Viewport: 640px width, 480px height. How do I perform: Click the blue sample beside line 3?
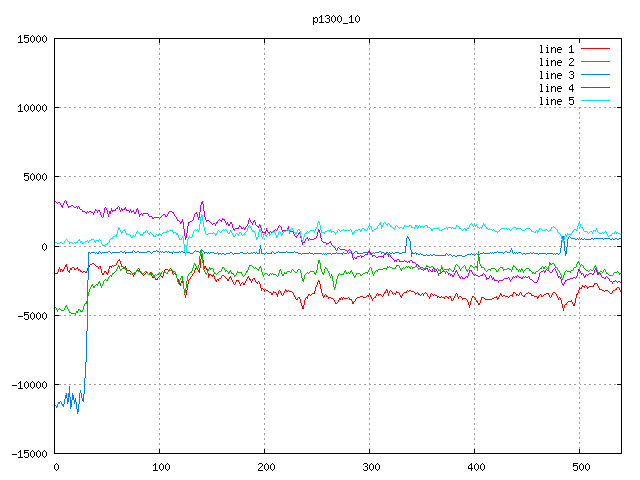595,75
